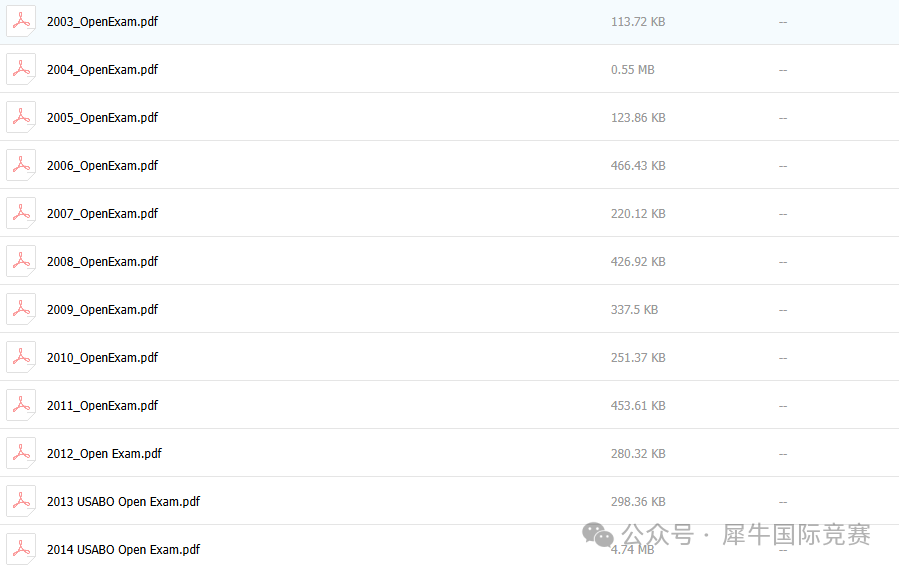Click the 466.43 KB size of 2006_OpenExam.pdf
This screenshot has height=570, width=899.
point(638,166)
